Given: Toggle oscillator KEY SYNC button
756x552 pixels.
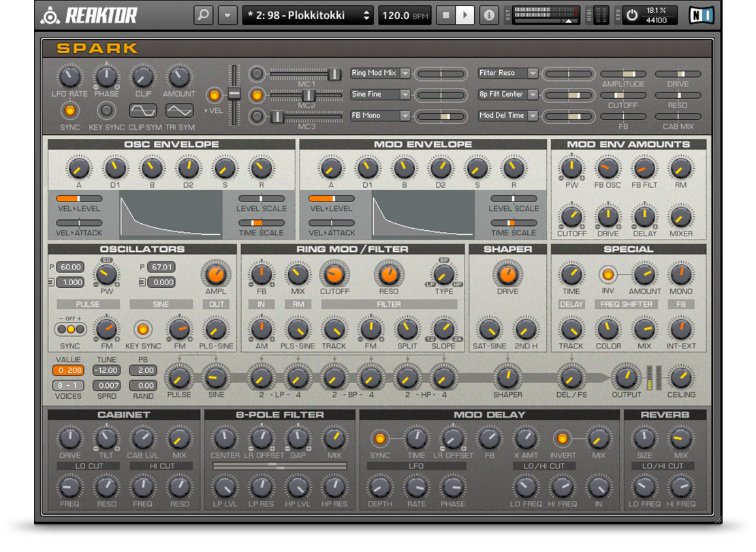Looking at the screenshot, I should [x=143, y=329].
